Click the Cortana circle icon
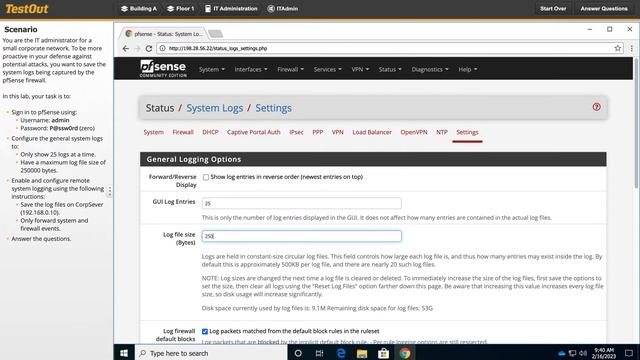 click(x=298, y=353)
